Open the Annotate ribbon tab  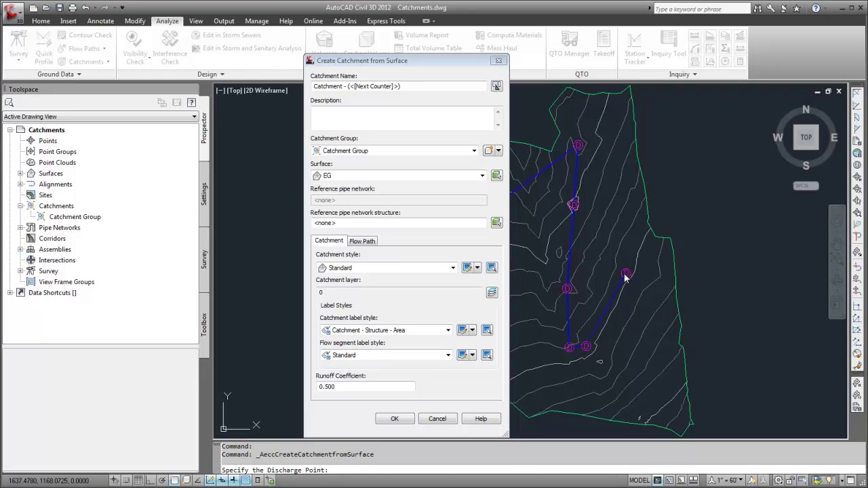tap(100, 21)
